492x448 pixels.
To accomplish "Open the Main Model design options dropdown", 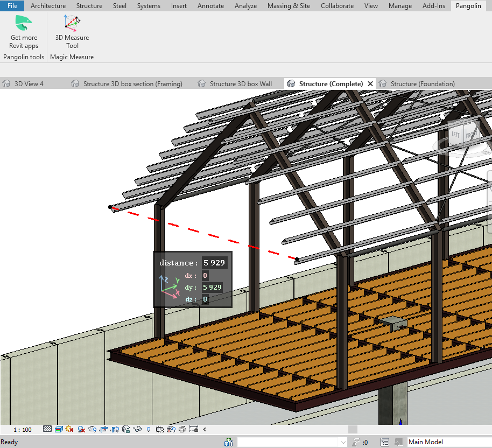I will pyautogui.click(x=446, y=442).
